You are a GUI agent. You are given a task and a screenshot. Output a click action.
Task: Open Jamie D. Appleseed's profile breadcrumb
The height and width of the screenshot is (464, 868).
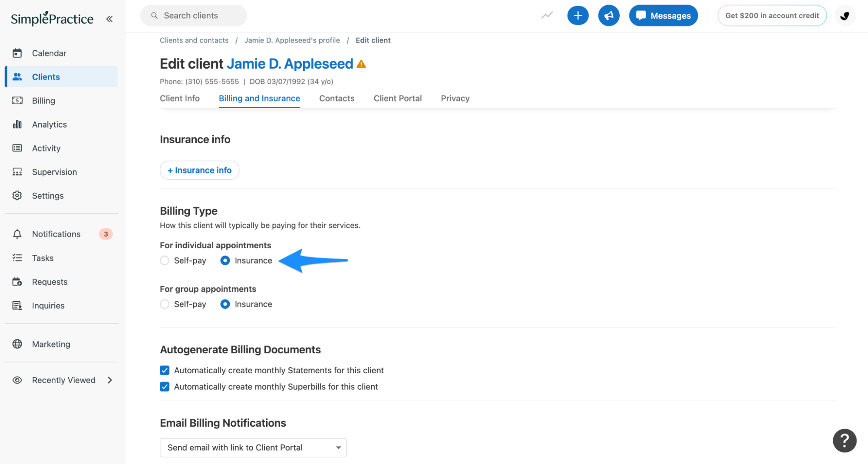(292, 40)
